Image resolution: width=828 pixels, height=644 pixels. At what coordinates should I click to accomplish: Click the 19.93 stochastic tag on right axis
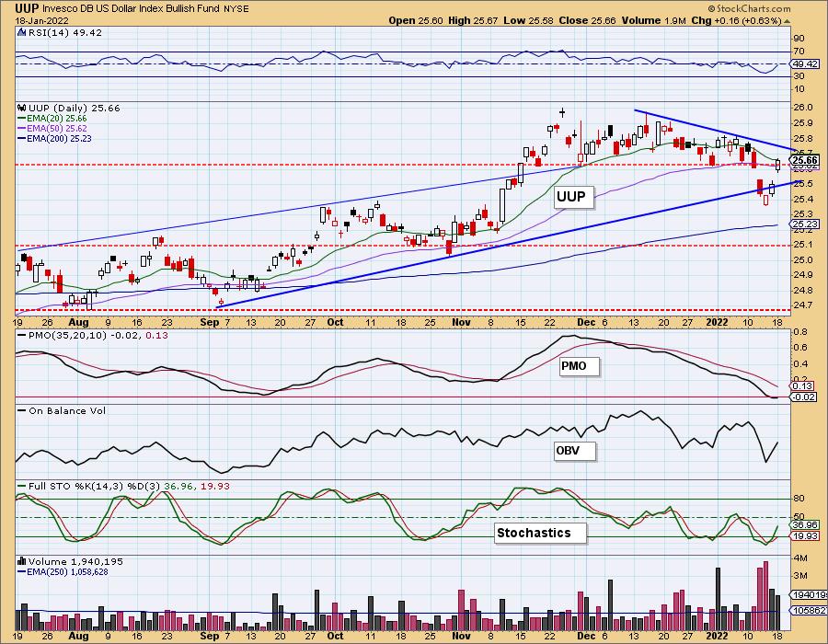click(x=805, y=536)
